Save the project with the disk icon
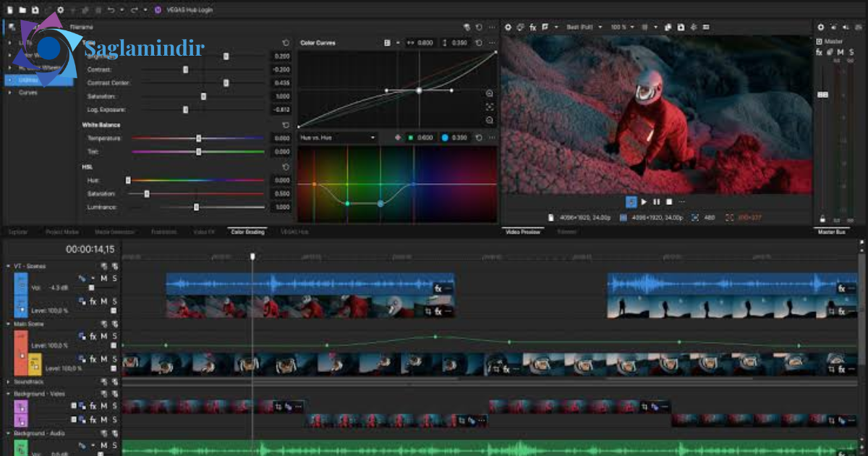This screenshot has height=456, width=868. click(x=35, y=10)
